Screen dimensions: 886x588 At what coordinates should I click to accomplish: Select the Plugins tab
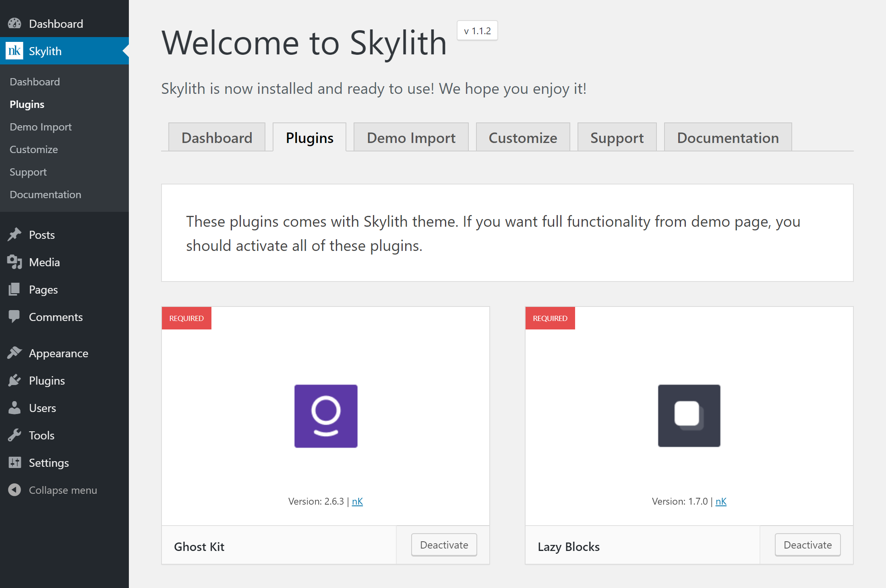pyautogui.click(x=309, y=137)
